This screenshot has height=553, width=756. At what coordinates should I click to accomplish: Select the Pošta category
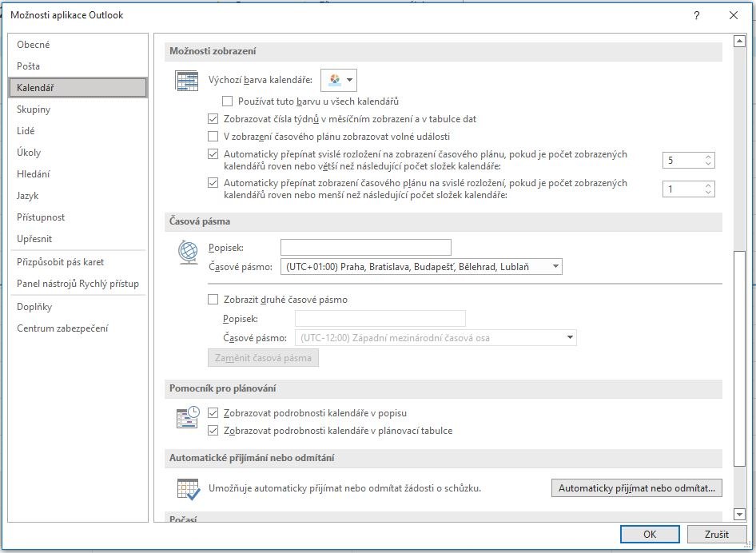(x=78, y=66)
